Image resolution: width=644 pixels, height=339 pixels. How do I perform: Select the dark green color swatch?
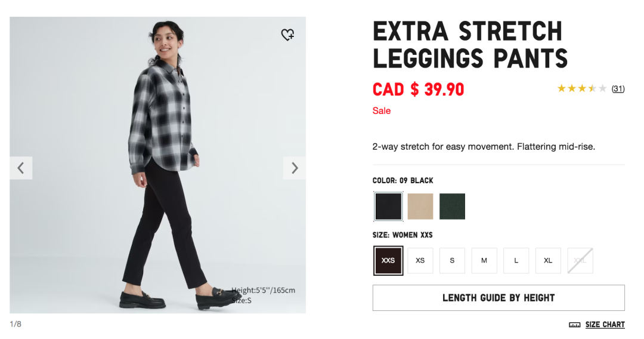pos(452,207)
